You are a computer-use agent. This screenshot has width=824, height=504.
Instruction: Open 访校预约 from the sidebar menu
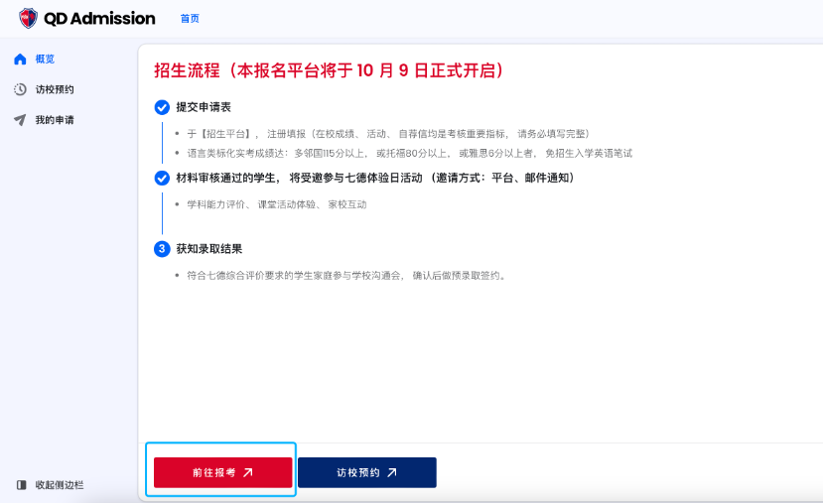[x=54, y=89]
